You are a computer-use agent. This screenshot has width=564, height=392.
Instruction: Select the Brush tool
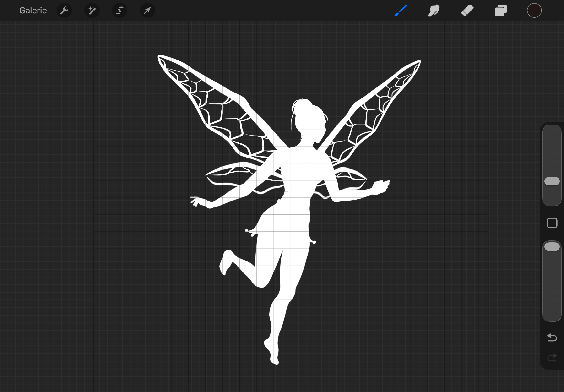(401, 11)
